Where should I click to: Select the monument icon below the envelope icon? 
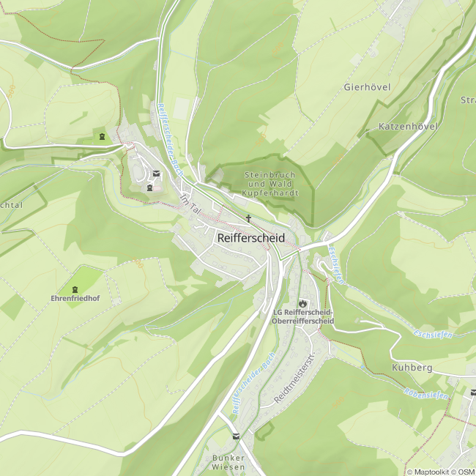coord(149,187)
